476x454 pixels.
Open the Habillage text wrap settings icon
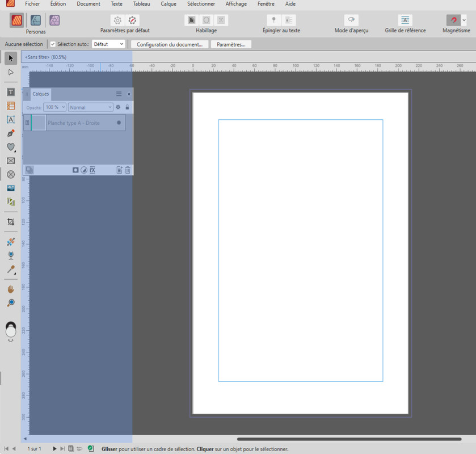click(x=192, y=20)
